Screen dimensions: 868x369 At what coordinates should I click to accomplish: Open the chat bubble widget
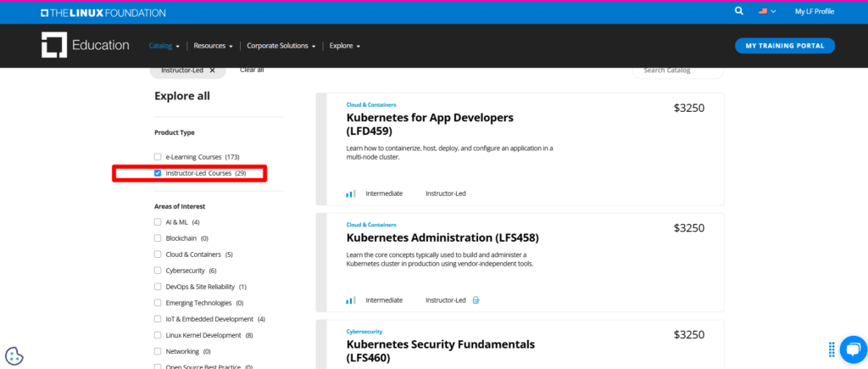[x=853, y=349]
